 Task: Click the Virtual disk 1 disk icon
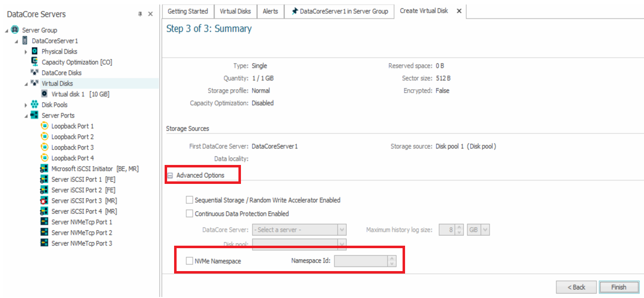pyautogui.click(x=44, y=94)
